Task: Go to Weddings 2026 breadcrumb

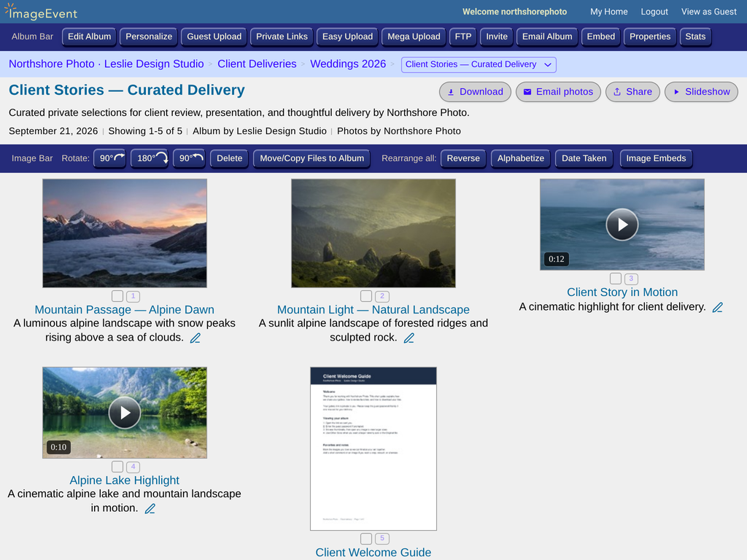Action: [348, 64]
